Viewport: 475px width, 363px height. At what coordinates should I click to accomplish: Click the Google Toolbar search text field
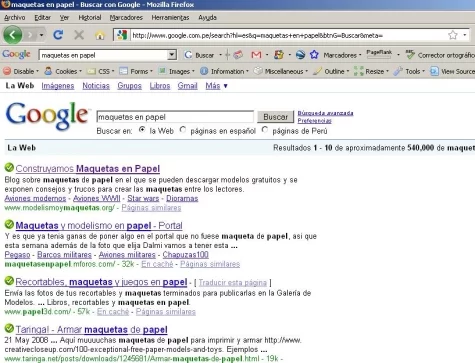(x=103, y=55)
